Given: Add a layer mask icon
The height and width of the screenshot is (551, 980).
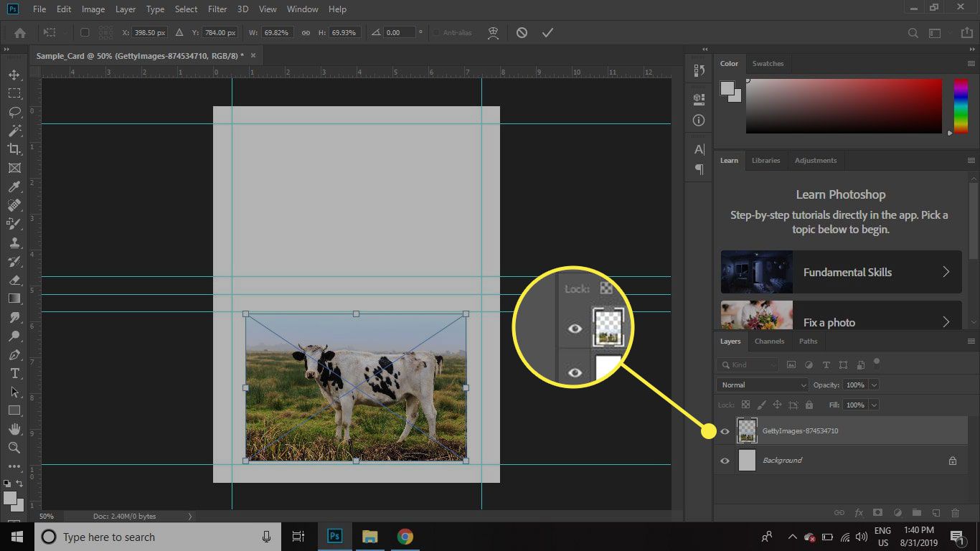Looking at the screenshot, I should point(877,513).
